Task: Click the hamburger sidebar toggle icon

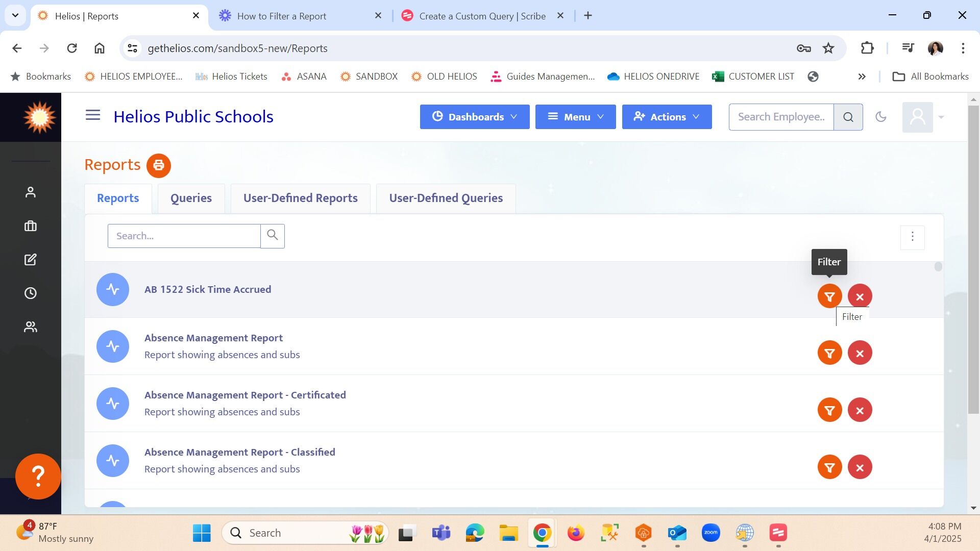Action: (x=92, y=115)
